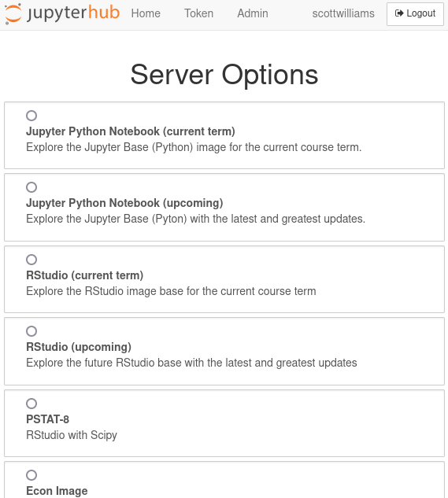The image size is (448, 498).
Task: Click the Econ Image option label
Action: 57,491
